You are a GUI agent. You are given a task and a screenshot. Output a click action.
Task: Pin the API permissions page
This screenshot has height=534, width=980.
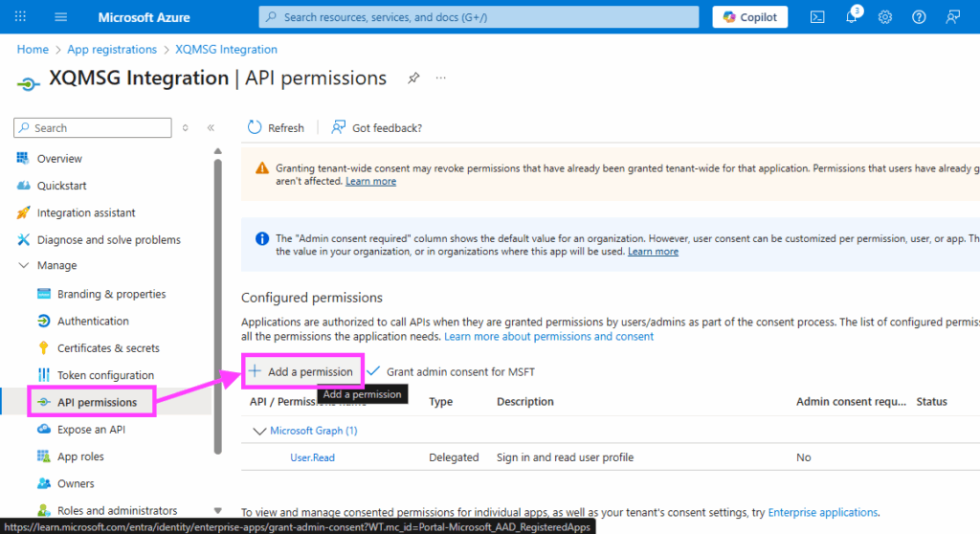click(413, 78)
